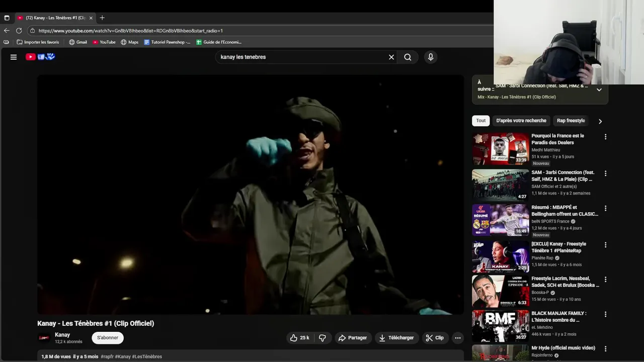Start voice search with the microphone
This screenshot has height=362, width=644.
click(x=431, y=57)
